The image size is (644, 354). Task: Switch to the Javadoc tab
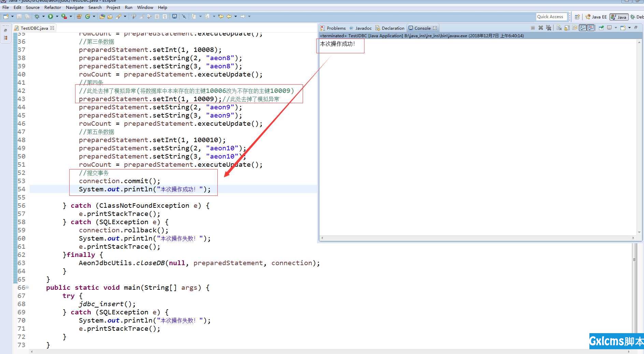click(x=360, y=28)
